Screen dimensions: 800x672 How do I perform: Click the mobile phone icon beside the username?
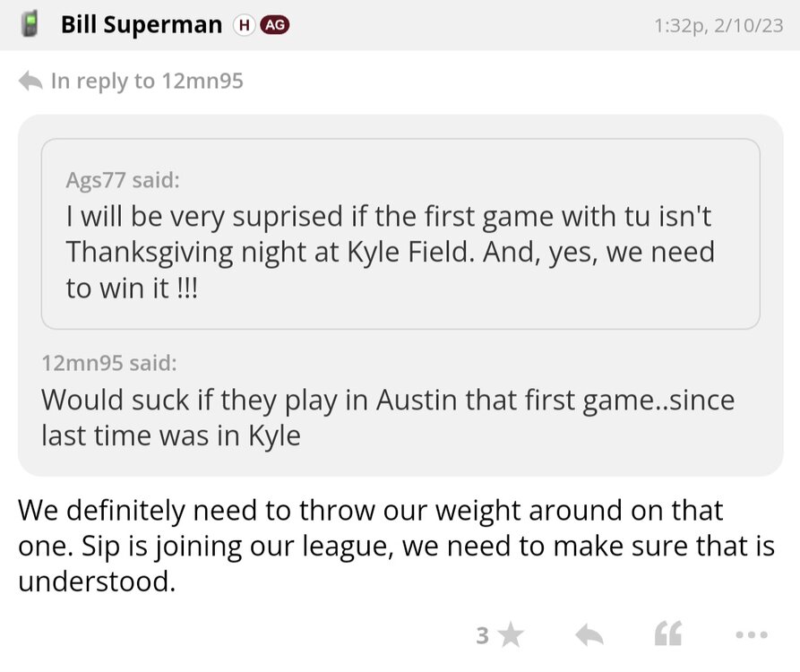(30, 24)
